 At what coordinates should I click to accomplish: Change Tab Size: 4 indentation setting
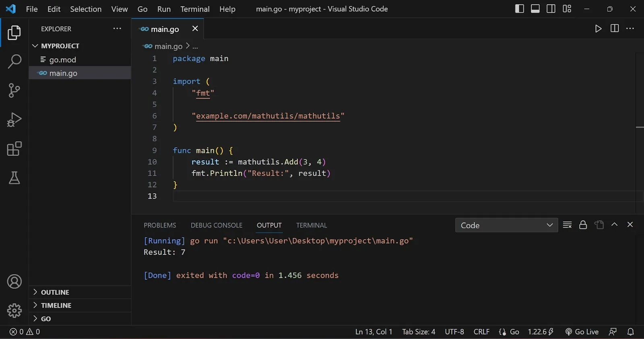[x=419, y=332]
